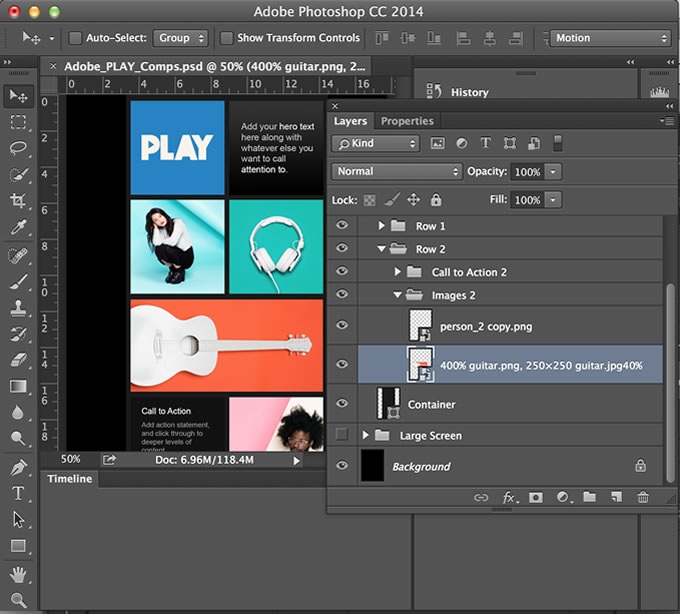Open the Opacity slider dropdown arrow
The width and height of the screenshot is (680, 614).
pos(553,172)
